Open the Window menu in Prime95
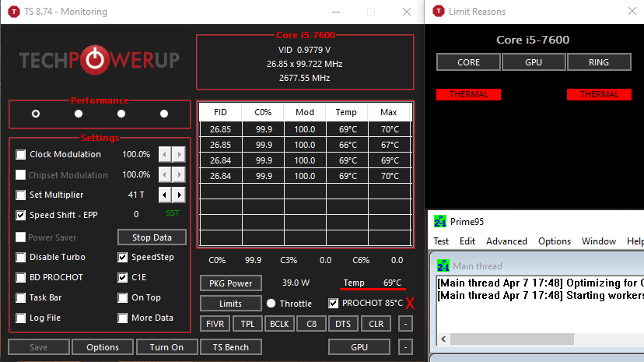The width and height of the screenshot is (644, 362). tap(598, 241)
